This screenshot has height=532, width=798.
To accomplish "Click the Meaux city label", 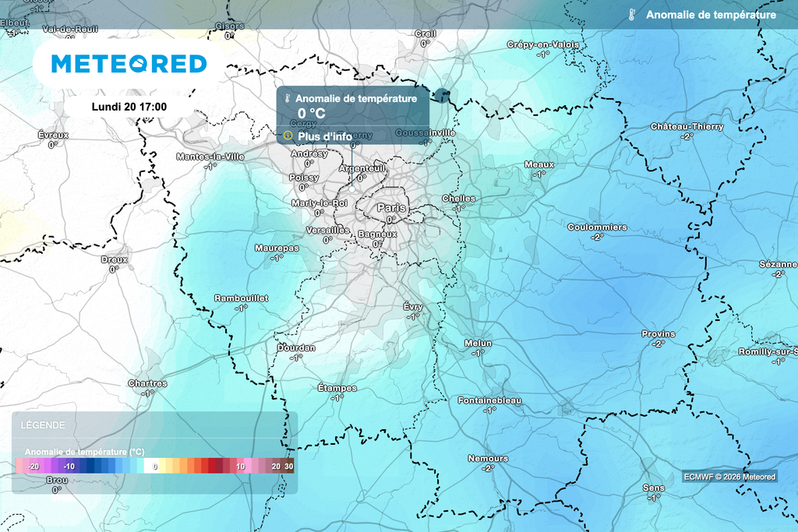I will click(x=539, y=165).
